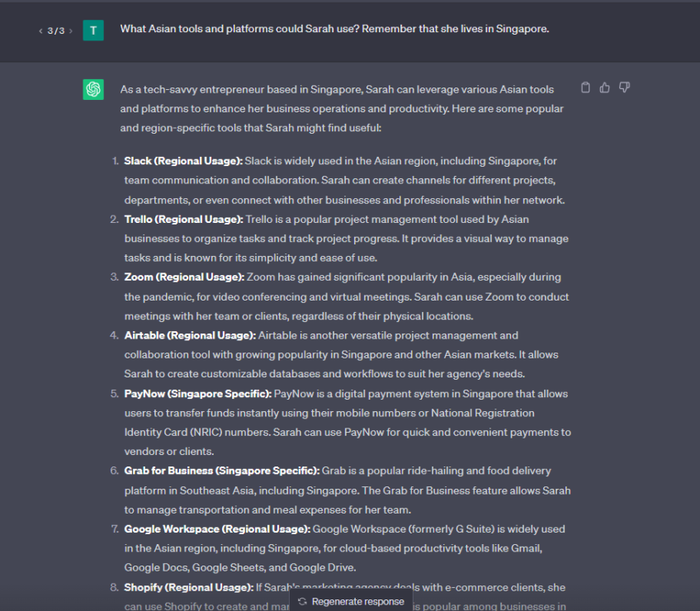The width and height of the screenshot is (700, 611).
Task: Click the teal user avatar "T"
Action: click(93, 30)
